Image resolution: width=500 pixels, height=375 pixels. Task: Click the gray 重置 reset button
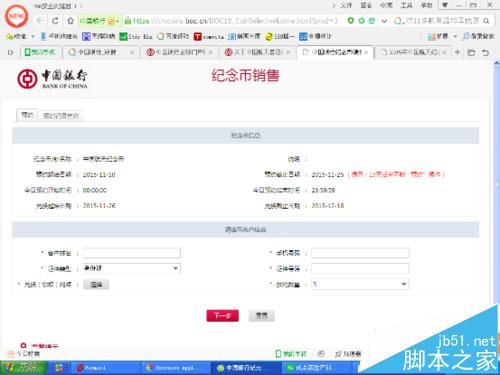pyautogui.click(x=262, y=315)
